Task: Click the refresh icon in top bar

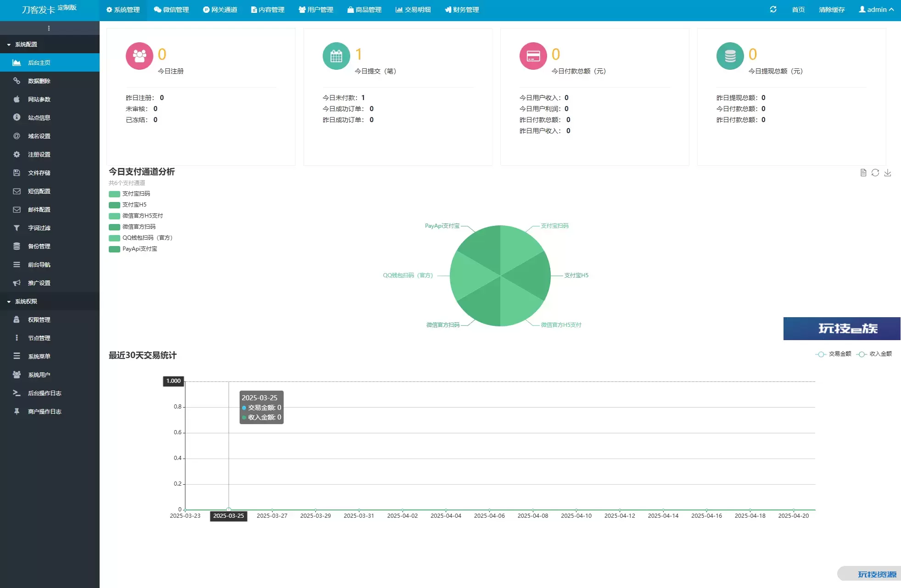Action: 773,9
